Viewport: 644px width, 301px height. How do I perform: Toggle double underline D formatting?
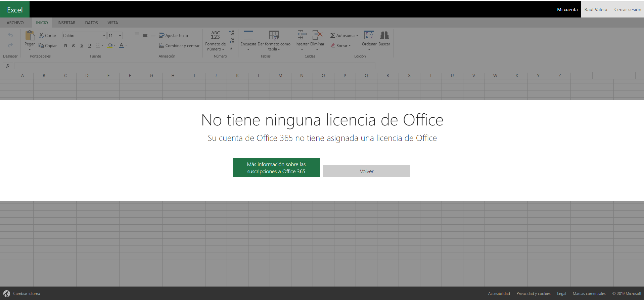[x=90, y=45]
